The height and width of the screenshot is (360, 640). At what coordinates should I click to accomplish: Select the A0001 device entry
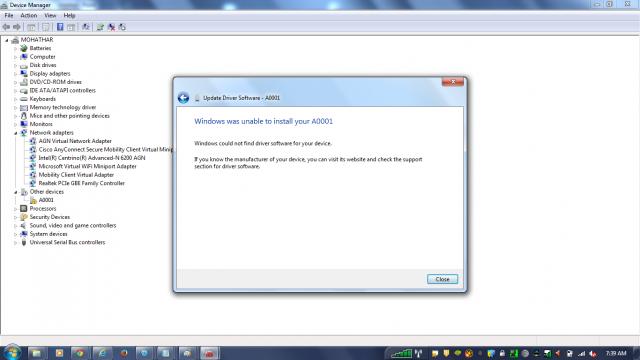coord(46,200)
